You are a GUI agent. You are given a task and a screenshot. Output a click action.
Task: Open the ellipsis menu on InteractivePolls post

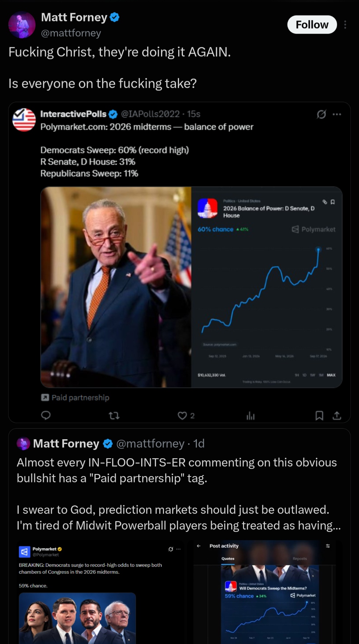coord(337,114)
